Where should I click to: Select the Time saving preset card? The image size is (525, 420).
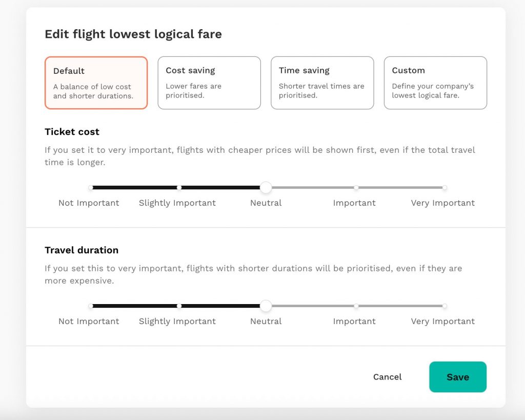point(322,83)
